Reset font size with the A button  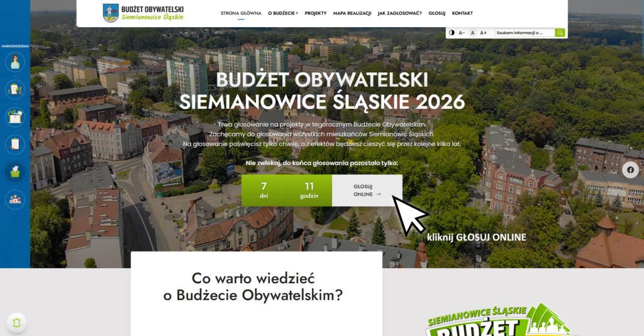(x=472, y=33)
